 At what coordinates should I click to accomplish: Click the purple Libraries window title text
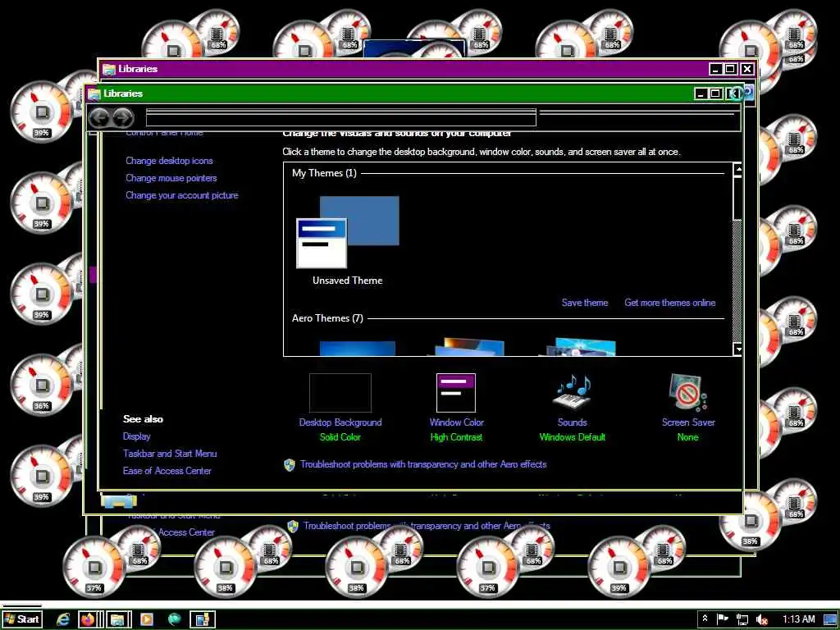click(x=138, y=69)
